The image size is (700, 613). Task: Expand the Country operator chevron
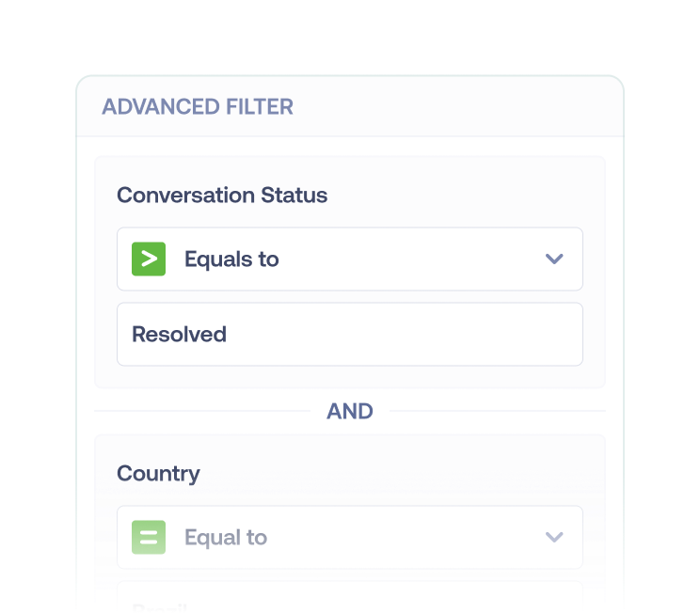click(554, 537)
